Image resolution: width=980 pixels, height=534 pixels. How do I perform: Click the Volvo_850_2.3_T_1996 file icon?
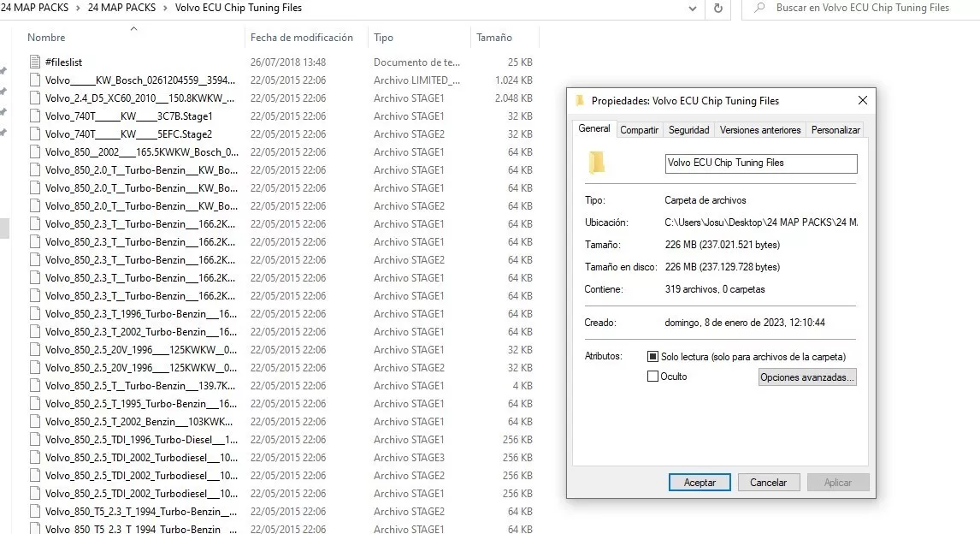(x=35, y=314)
